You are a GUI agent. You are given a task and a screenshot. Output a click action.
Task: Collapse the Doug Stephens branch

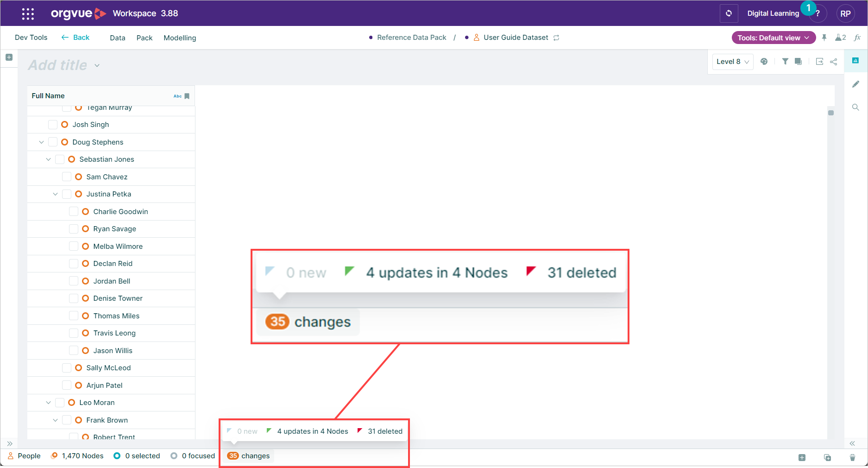tap(41, 142)
